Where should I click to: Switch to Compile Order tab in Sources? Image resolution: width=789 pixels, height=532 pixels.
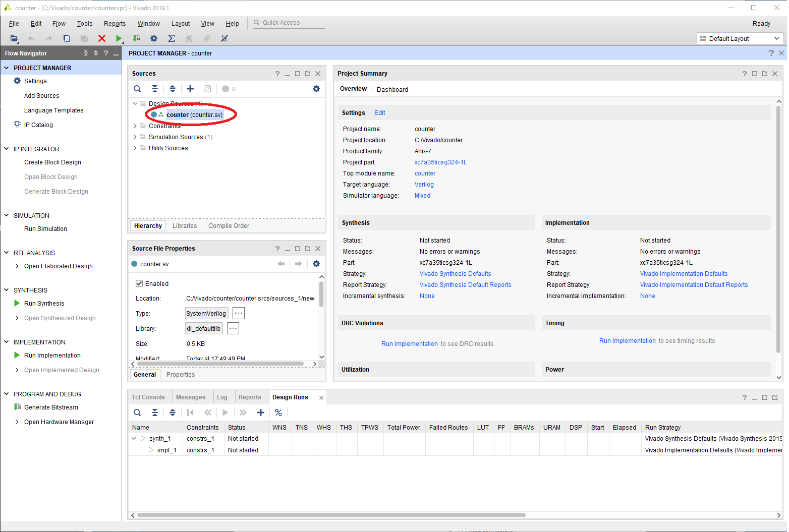tap(229, 226)
